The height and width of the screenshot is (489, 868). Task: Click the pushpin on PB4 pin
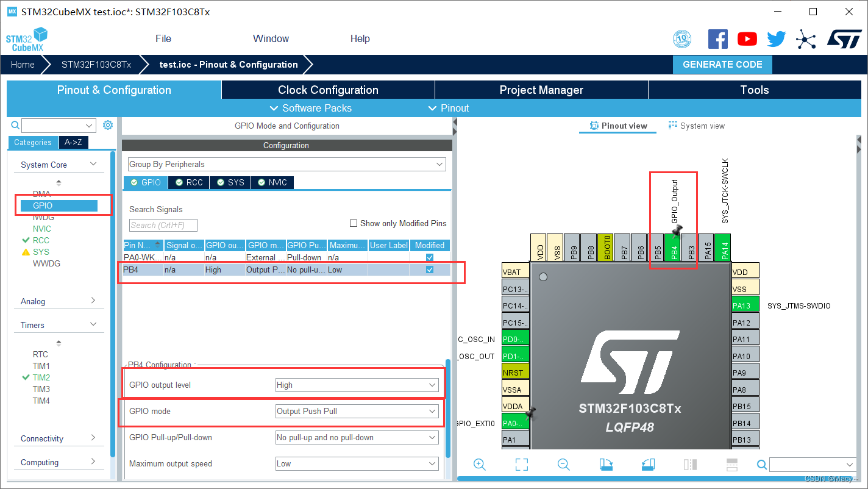pyautogui.click(x=677, y=230)
